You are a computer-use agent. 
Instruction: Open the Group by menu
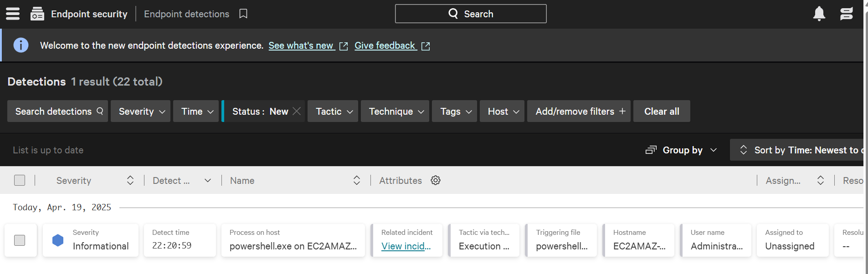[x=681, y=150]
